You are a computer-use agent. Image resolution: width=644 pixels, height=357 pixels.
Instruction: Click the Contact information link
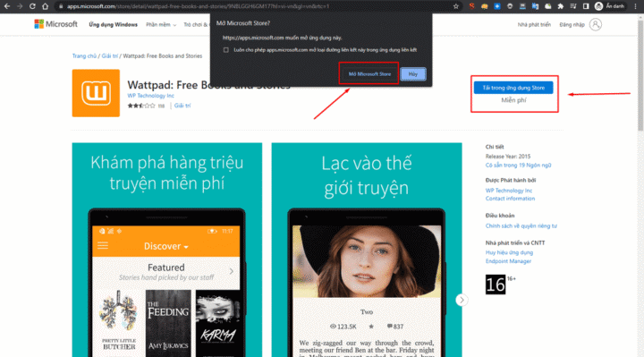point(510,199)
